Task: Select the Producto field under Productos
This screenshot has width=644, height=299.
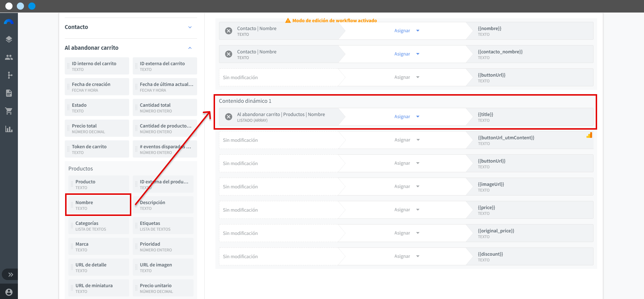Action: [99, 184]
